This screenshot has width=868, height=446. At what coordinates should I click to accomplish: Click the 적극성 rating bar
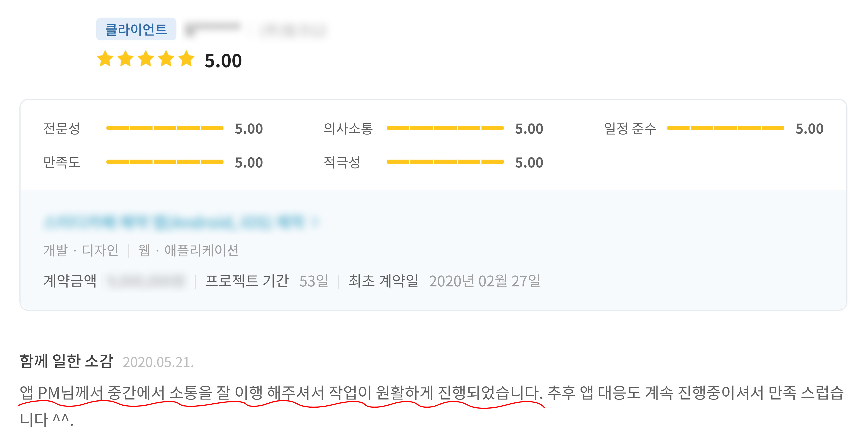445,162
